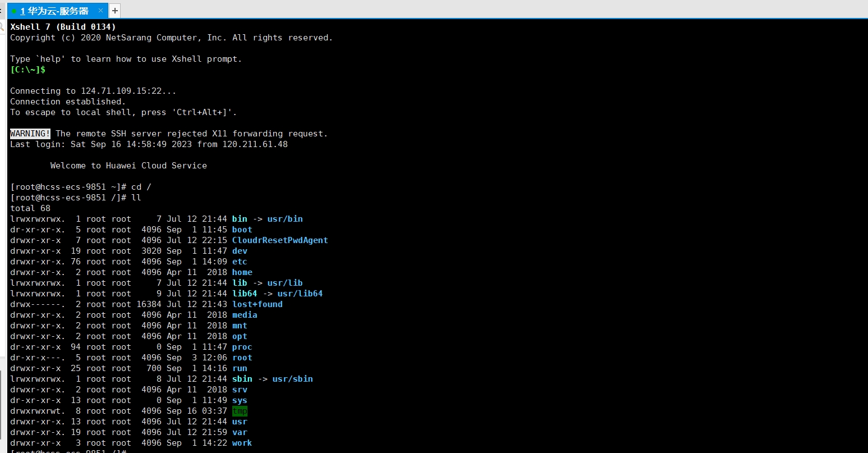
Task: Click the green [C:\~]$ local prompt
Action: pos(27,70)
